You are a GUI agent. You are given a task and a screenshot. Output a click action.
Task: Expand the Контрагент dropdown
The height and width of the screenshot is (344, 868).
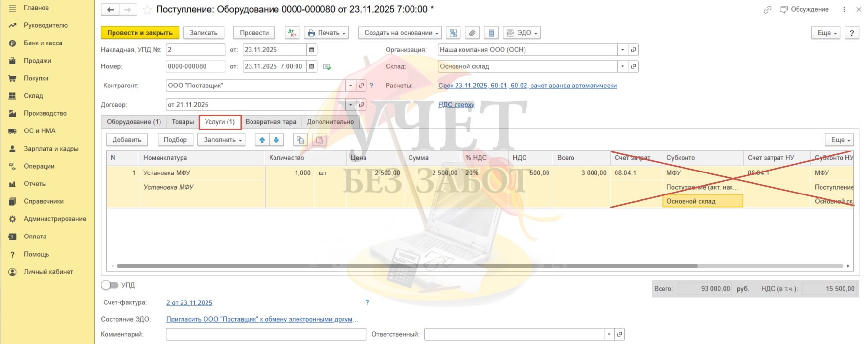pos(350,86)
